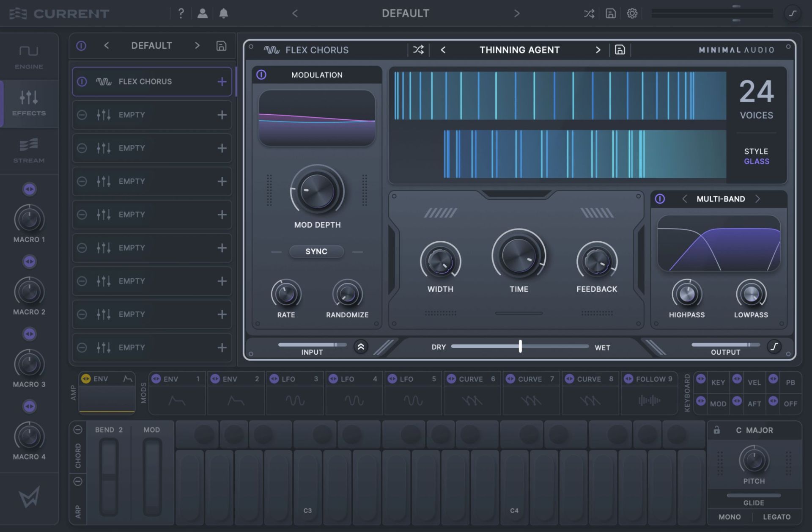Click the DRY/WET mix slider handle
The height and width of the screenshot is (532, 812).
(x=520, y=346)
